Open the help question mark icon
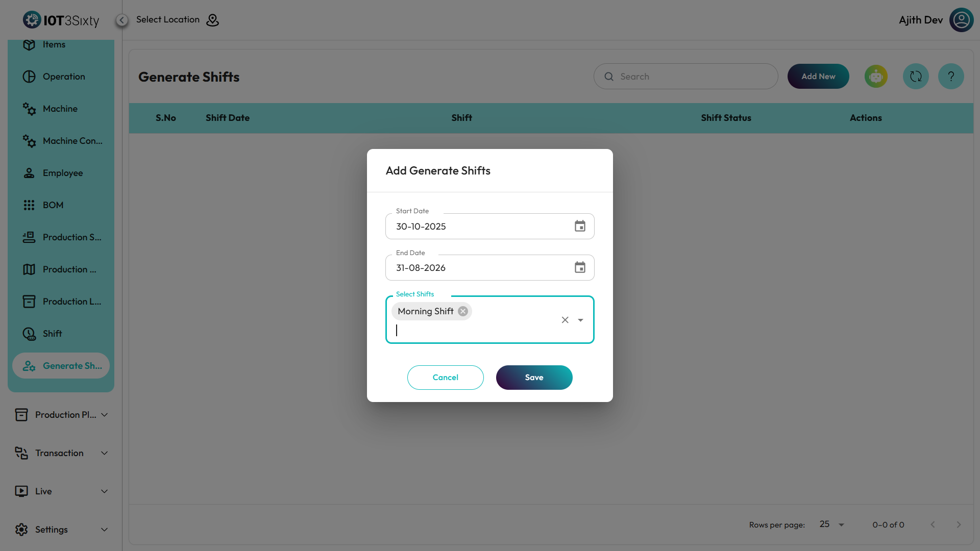The image size is (980, 551). (x=950, y=77)
